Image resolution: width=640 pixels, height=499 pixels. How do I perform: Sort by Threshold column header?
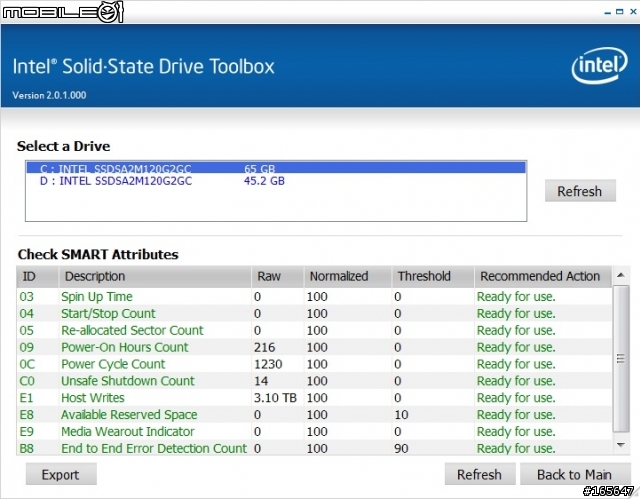coord(431,277)
